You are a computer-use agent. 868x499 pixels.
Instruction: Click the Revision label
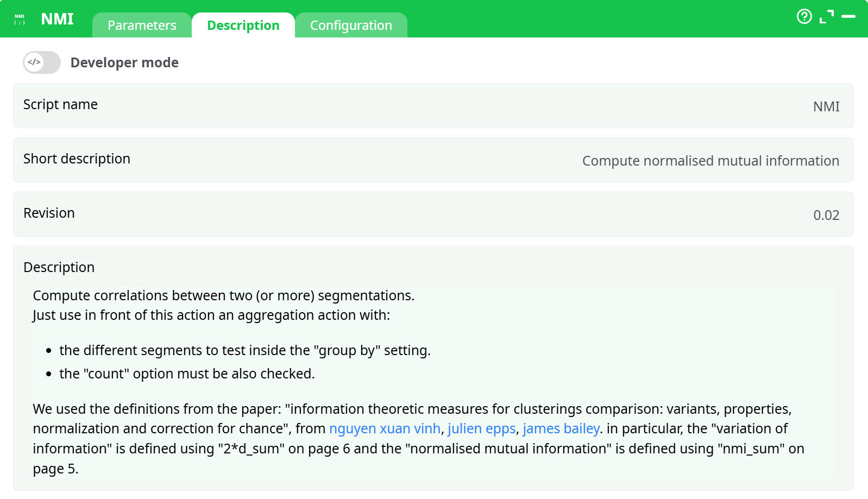tap(49, 213)
